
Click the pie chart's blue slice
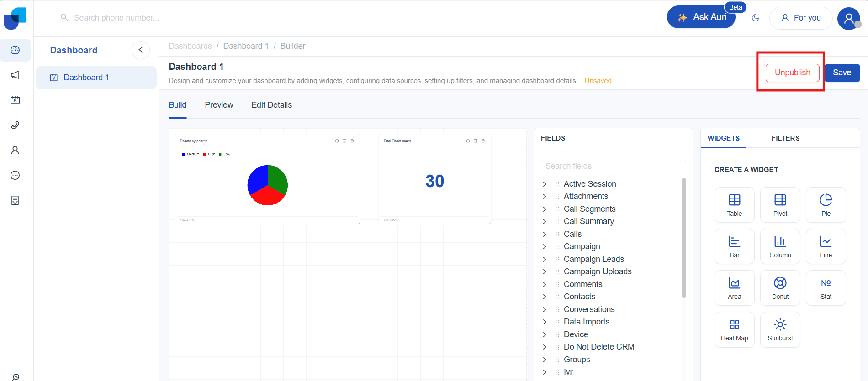[257, 180]
